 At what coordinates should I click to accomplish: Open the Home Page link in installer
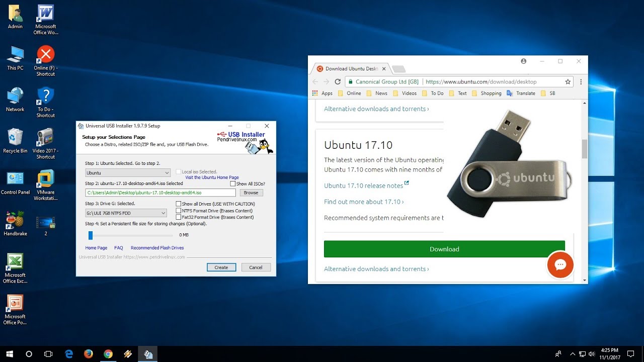pos(96,248)
